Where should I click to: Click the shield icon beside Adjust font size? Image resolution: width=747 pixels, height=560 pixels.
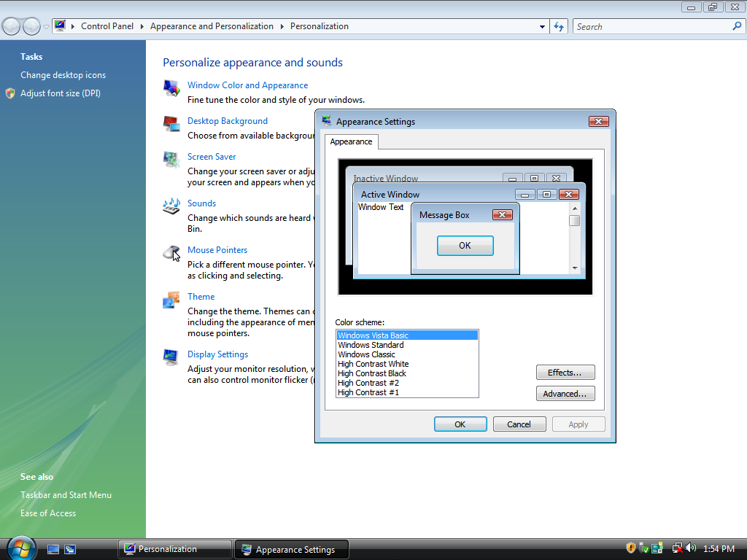[x=10, y=93]
